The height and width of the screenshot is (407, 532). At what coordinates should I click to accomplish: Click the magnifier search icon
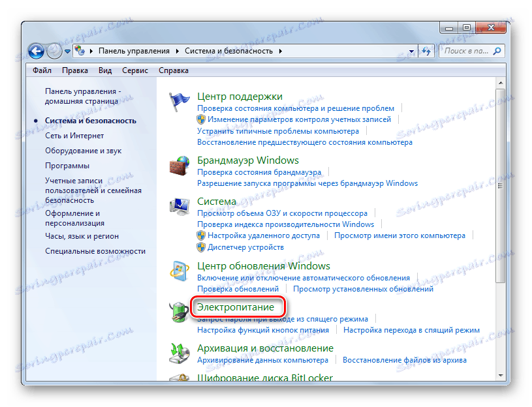(497, 51)
